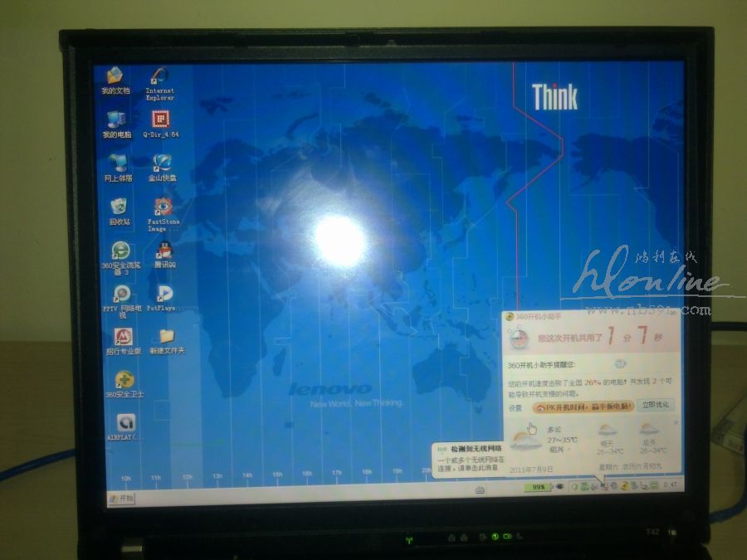Image resolution: width=747 pixels, height=560 pixels.
Task: Click the 立即优化 button in 360 popup
Action: [x=656, y=405]
